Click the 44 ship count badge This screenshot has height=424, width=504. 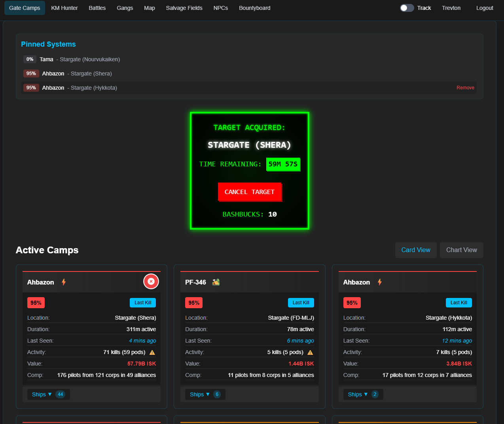click(60, 394)
